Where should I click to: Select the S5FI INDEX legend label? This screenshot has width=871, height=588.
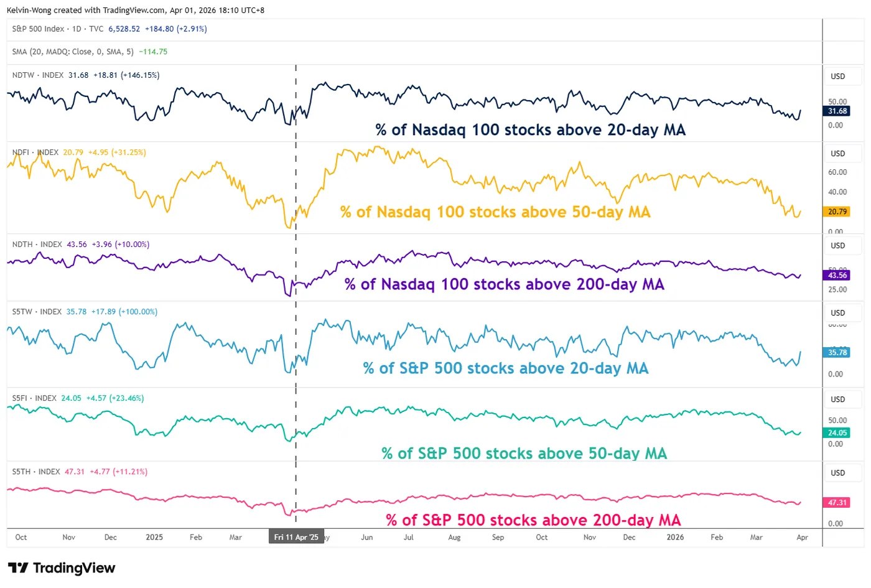pyautogui.click(x=34, y=398)
